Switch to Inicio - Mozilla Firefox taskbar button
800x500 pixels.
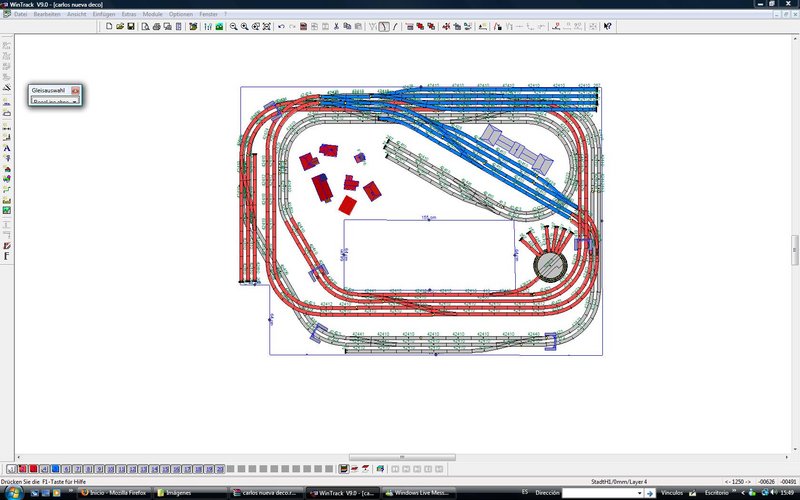[x=114, y=493]
